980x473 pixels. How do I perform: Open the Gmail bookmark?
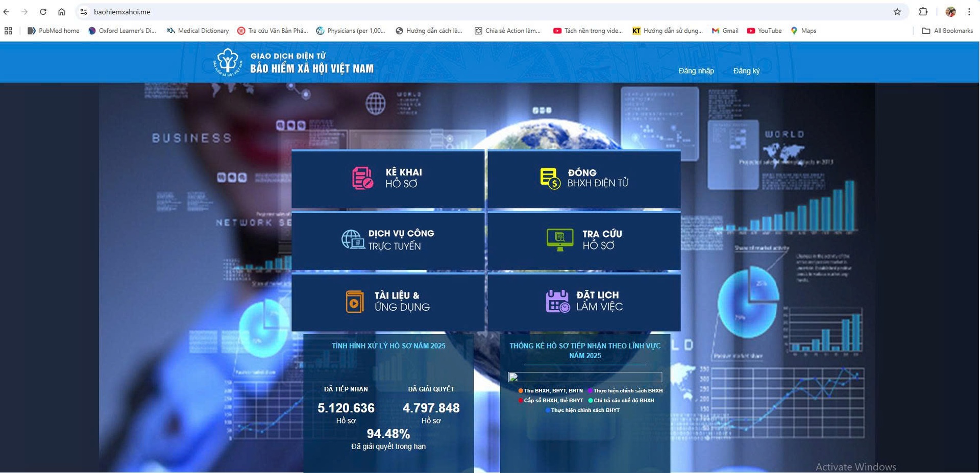(x=725, y=31)
